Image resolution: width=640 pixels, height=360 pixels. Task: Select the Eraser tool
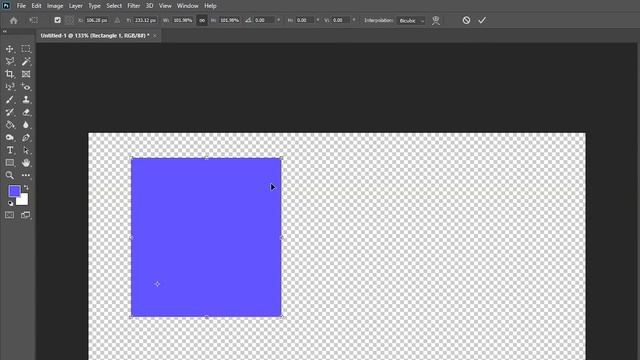(x=26, y=112)
